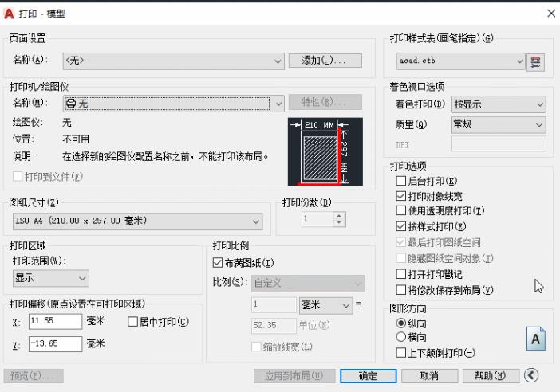Open 质量(Q) dropdown showing 常规
This screenshot has width=560, height=392.
pyautogui.click(x=499, y=124)
